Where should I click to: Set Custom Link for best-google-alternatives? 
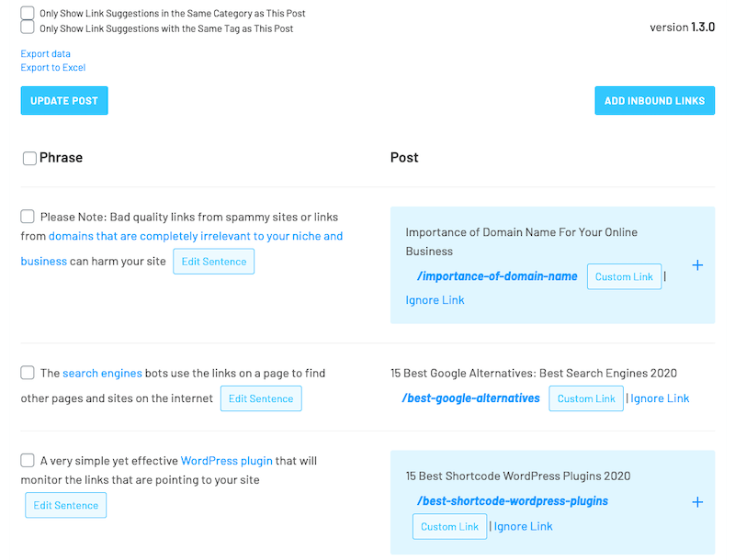(x=586, y=398)
